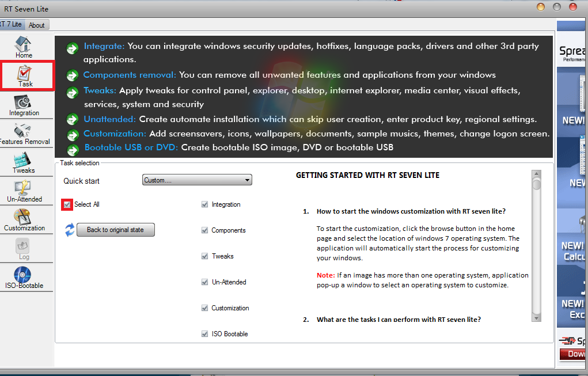
Task: Click the Bootable USB or DVD heading
Action: coord(131,147)
